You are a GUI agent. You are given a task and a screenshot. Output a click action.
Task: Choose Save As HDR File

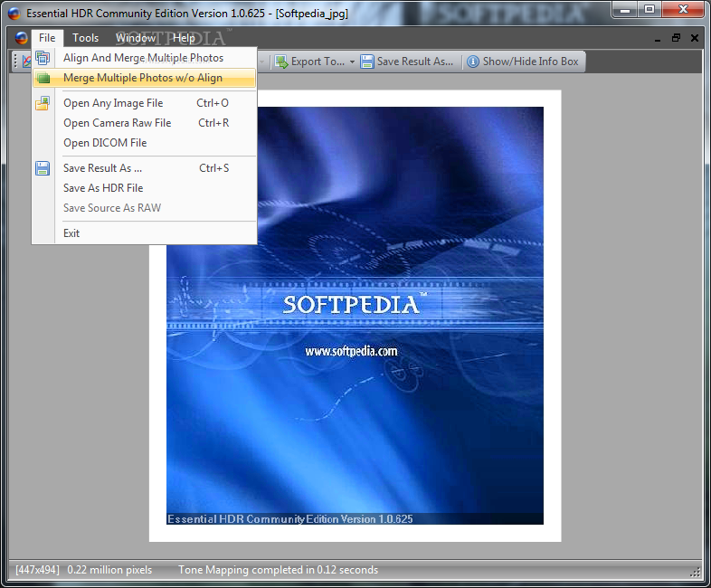[144, 188]
